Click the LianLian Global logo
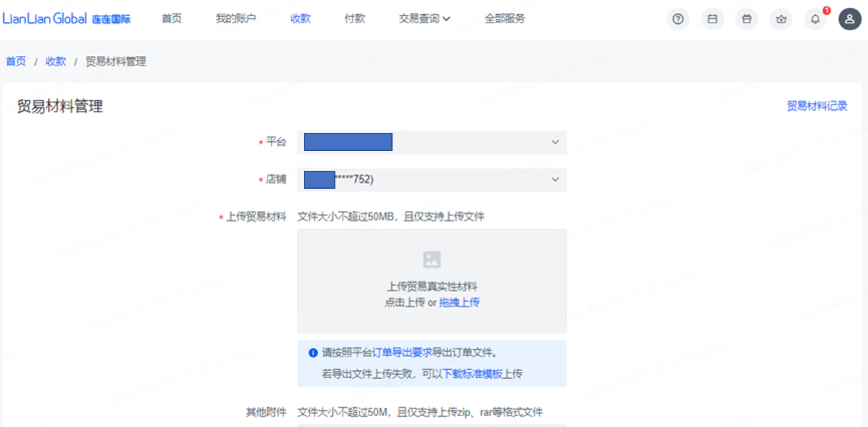The height and width of the screenshot is (427, 868). [67, 19]
